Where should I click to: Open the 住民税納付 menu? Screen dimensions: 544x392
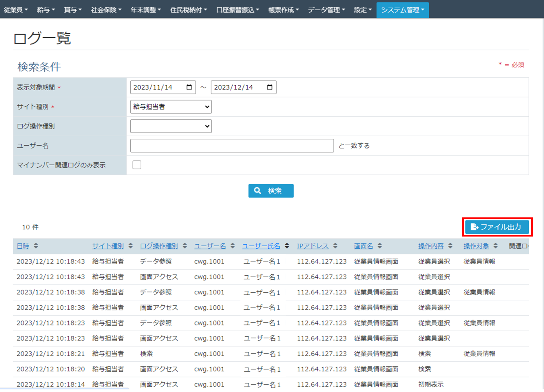click(x=189, y=10)
